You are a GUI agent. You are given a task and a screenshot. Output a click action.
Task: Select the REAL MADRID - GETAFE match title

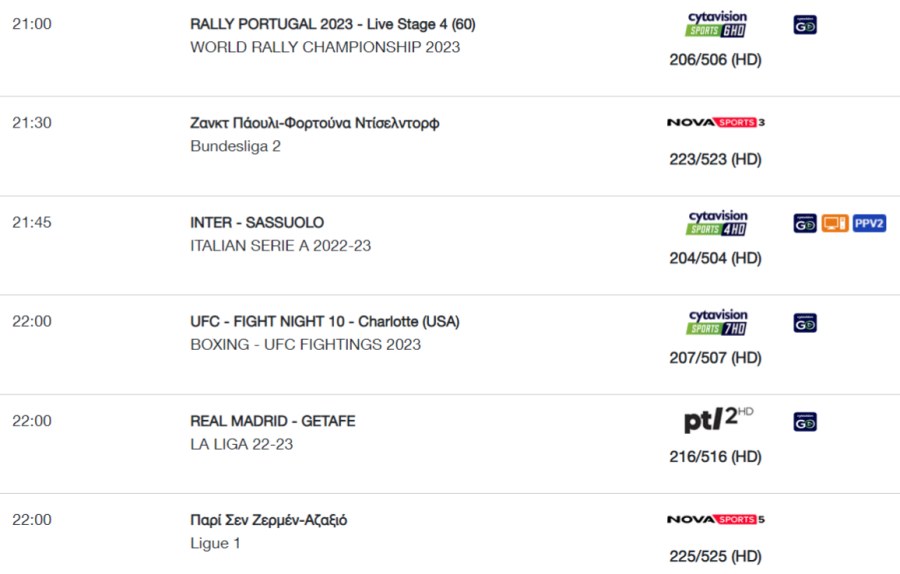click(x=273, y=421)
